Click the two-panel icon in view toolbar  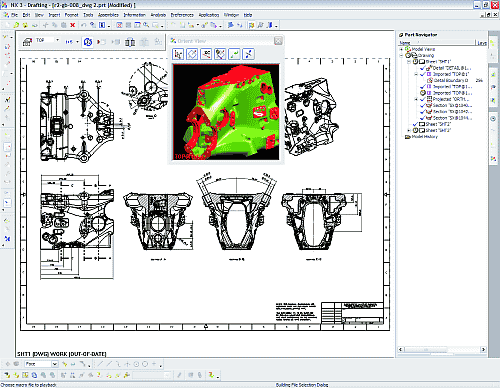tap(130, 42)
